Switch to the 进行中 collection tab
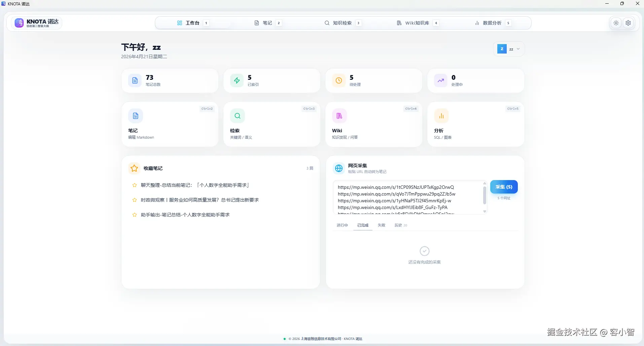Image resolution: width=644 pixels, height=346 pixels. click(342, 225)
